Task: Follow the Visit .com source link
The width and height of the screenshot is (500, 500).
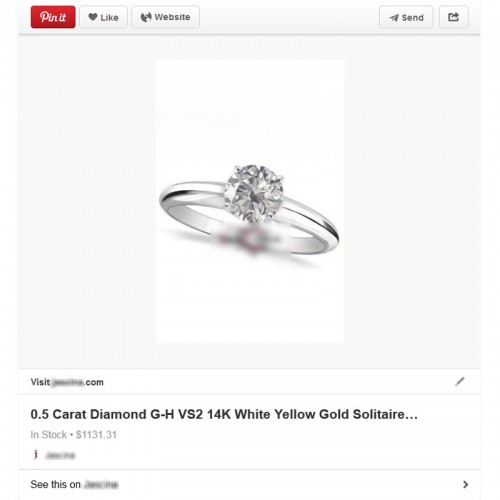Action: coord(67,382)
